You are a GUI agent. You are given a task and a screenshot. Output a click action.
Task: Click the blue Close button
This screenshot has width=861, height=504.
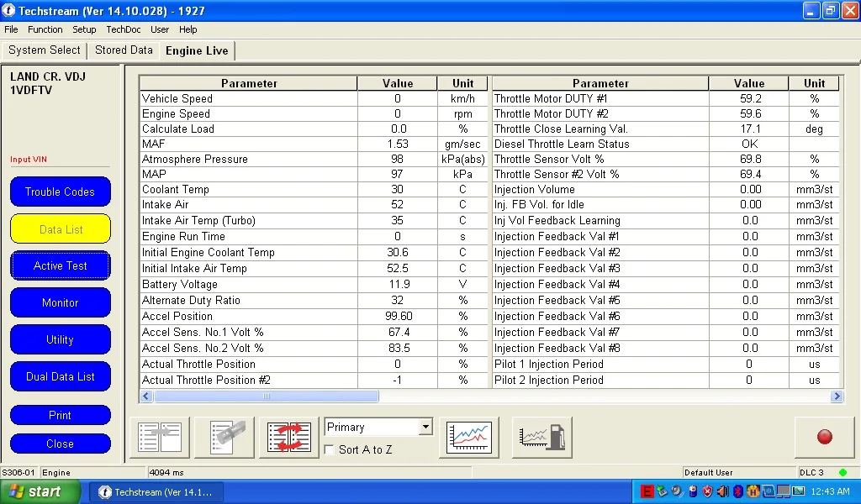pyautogui.click(x=61, y=444)
